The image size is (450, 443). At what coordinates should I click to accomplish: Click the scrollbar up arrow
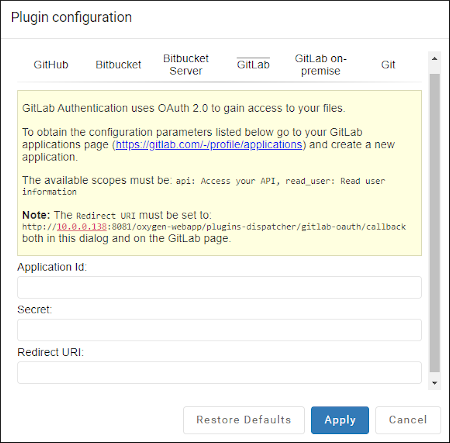coord(434,59)
